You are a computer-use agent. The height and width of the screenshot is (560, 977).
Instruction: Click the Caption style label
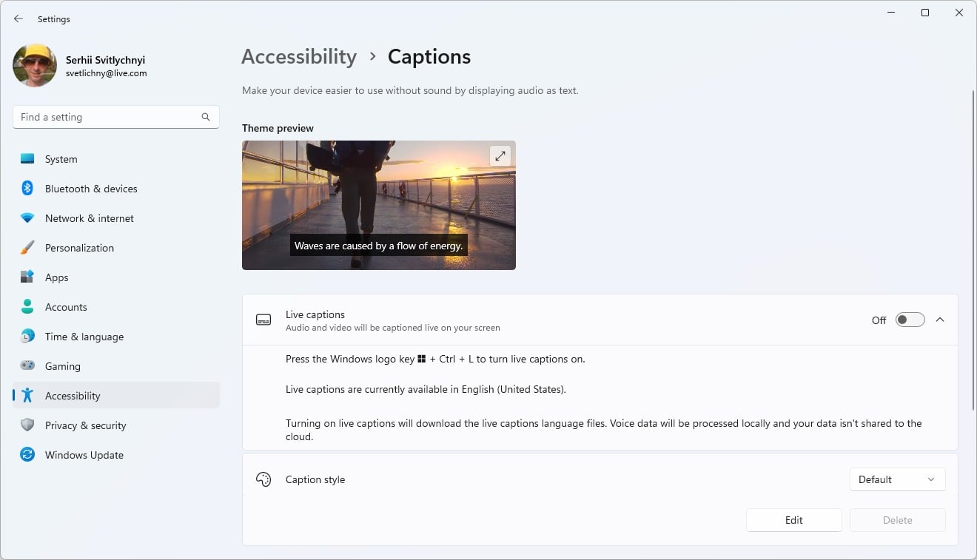tap(315, 479)
